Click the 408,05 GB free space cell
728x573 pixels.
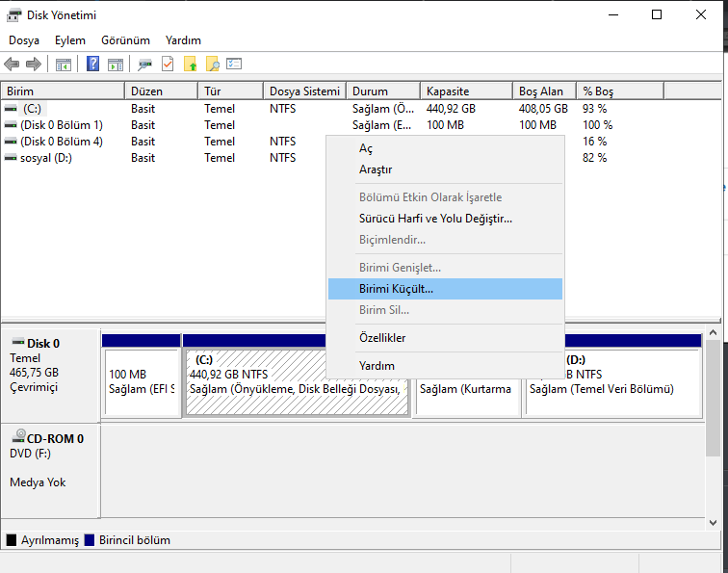[x=543, y=109]
